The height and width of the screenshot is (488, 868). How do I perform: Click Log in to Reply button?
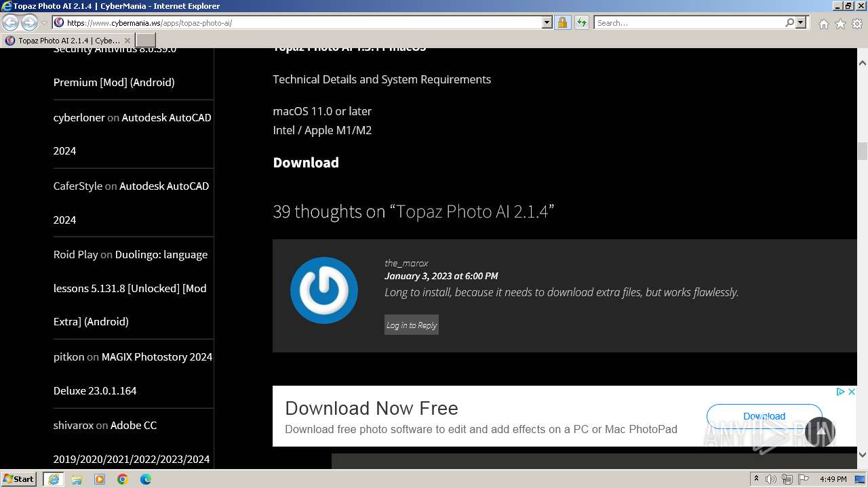(x=412, y=325)
